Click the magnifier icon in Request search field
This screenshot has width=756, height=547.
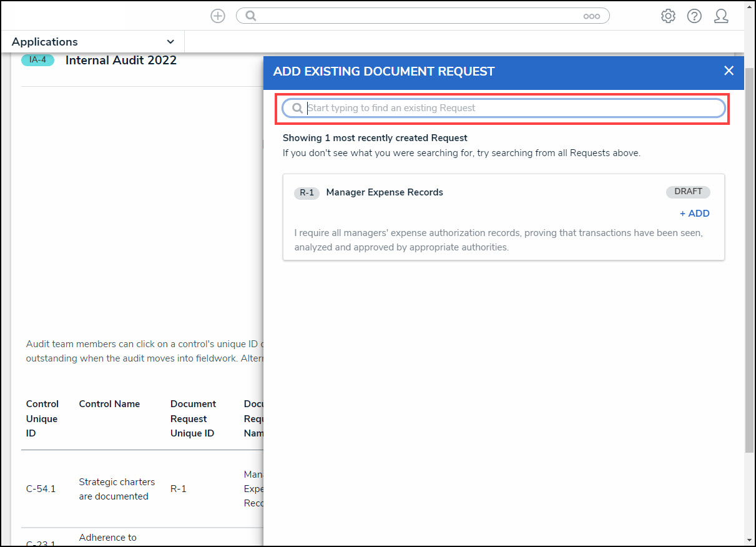[298, 108]
